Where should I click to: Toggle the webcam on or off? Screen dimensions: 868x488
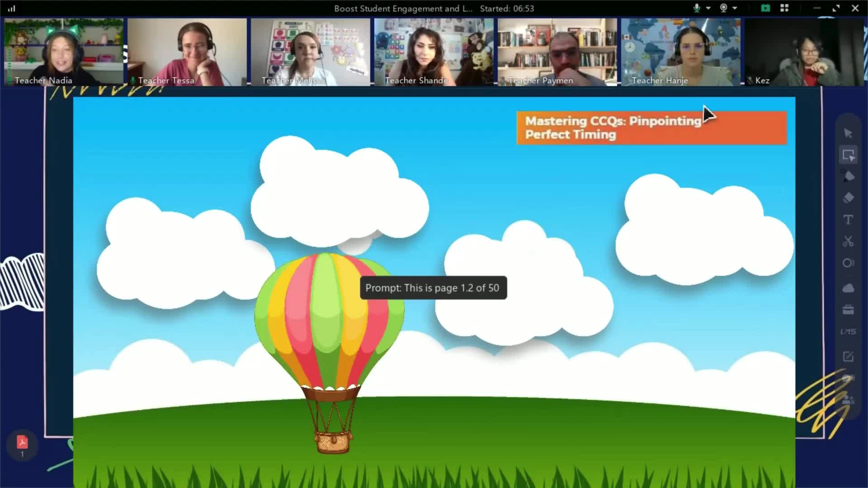(723, 8)
